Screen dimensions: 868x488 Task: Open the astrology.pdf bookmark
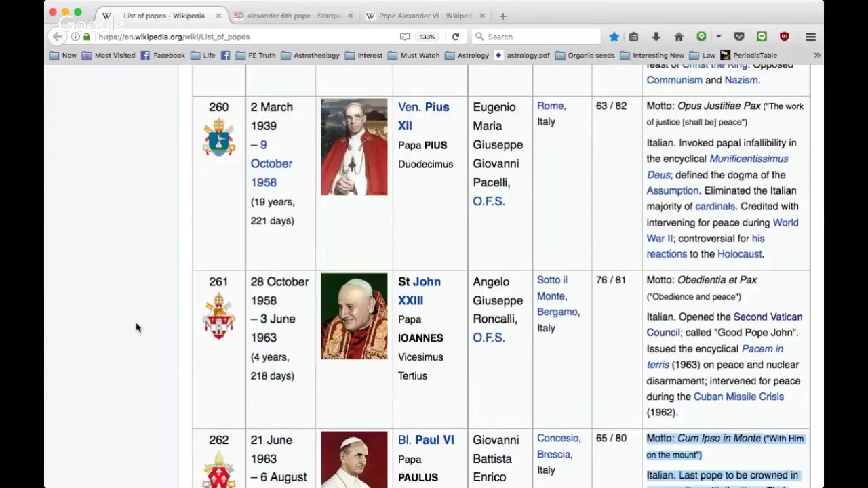521,56
